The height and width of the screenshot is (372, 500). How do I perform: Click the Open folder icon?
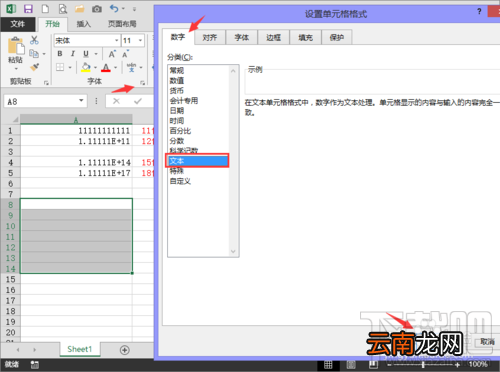click(80, 9)
